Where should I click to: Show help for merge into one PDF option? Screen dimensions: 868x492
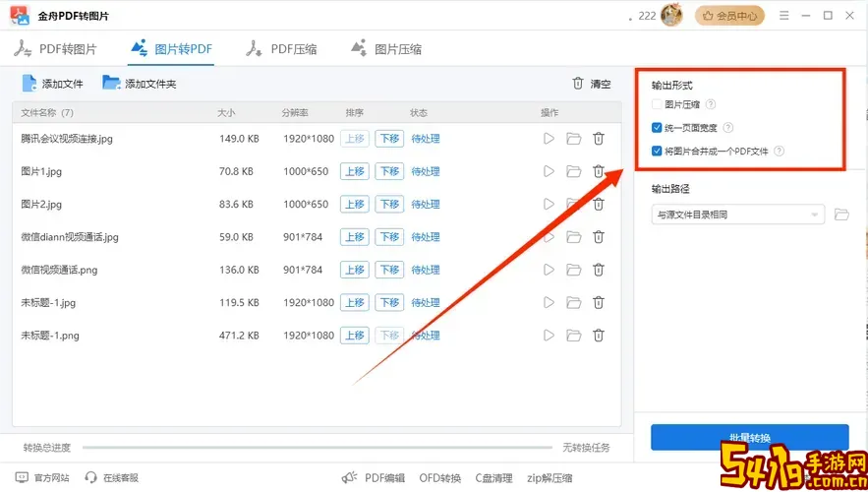coord(779,151)
